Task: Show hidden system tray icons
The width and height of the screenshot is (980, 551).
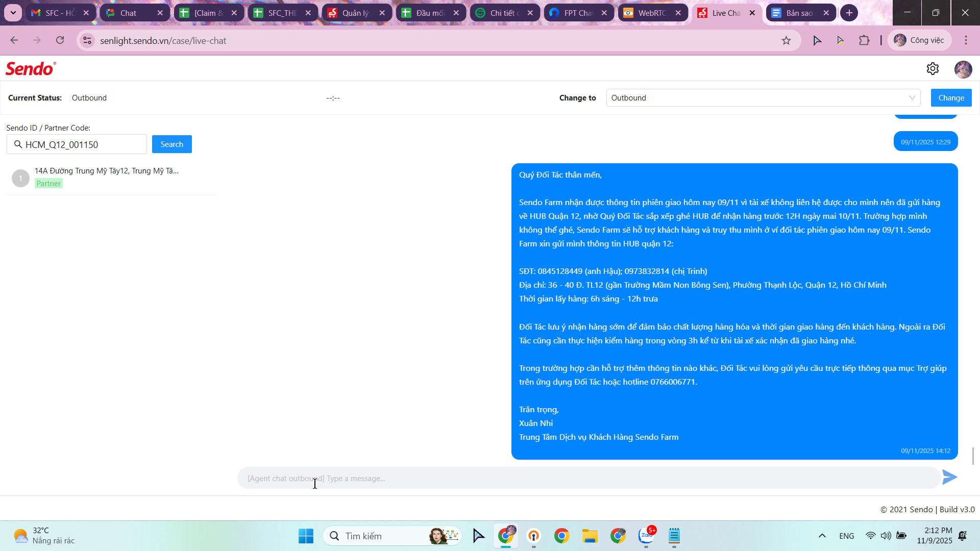Action: coord(822,536)
